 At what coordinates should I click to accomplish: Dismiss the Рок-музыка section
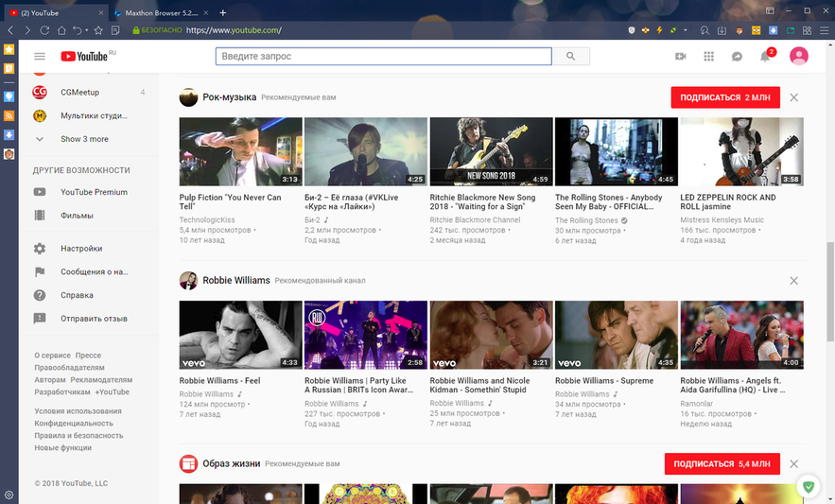793,97
